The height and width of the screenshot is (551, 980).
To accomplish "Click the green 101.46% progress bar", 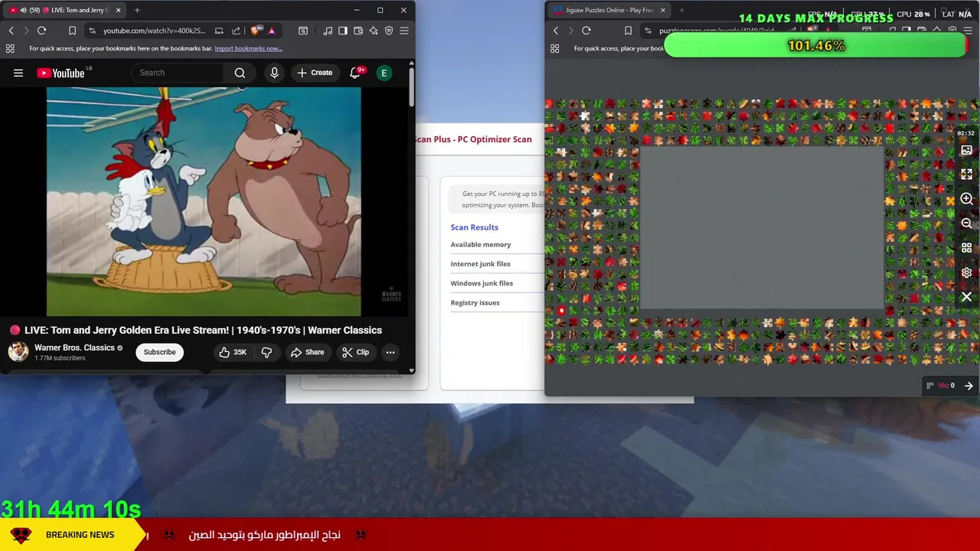I will [x=815, y=46].
